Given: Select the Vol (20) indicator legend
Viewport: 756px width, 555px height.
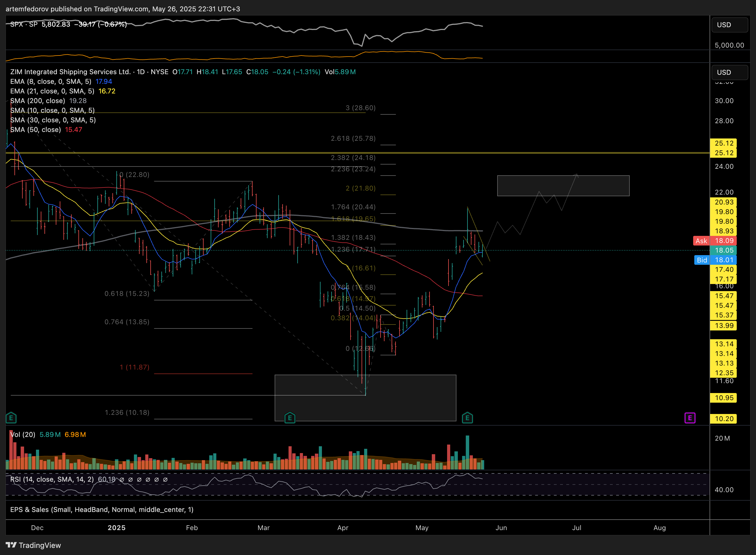Looking at the screenshot, I should click(x=22, y=434).
